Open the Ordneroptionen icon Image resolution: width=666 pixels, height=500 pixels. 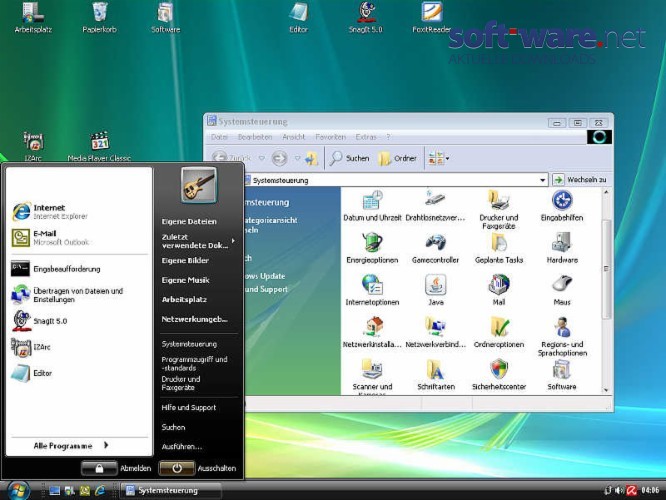point(499,332)
